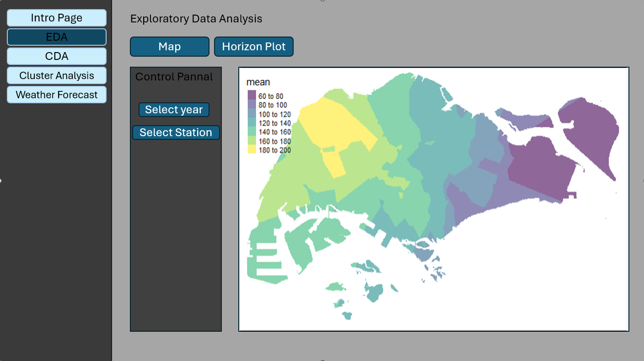The image size is (644, 361).
Task: Expand the Select year dropdown
Action: tap(174, 110)
